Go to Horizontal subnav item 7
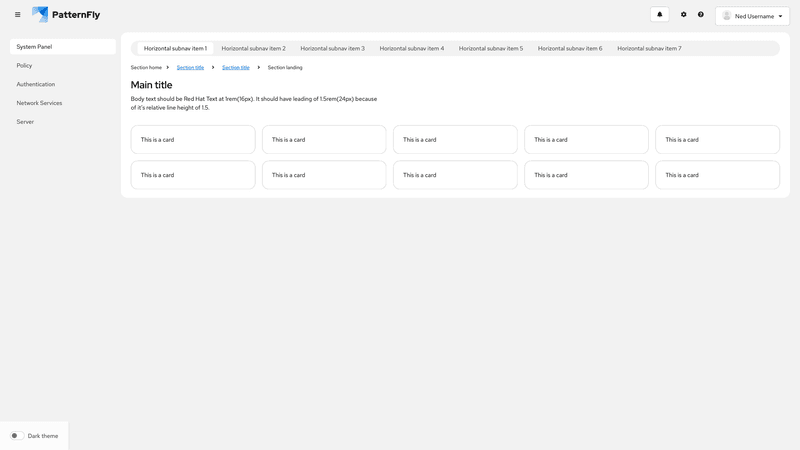The image size is (800, 450). 649,48
